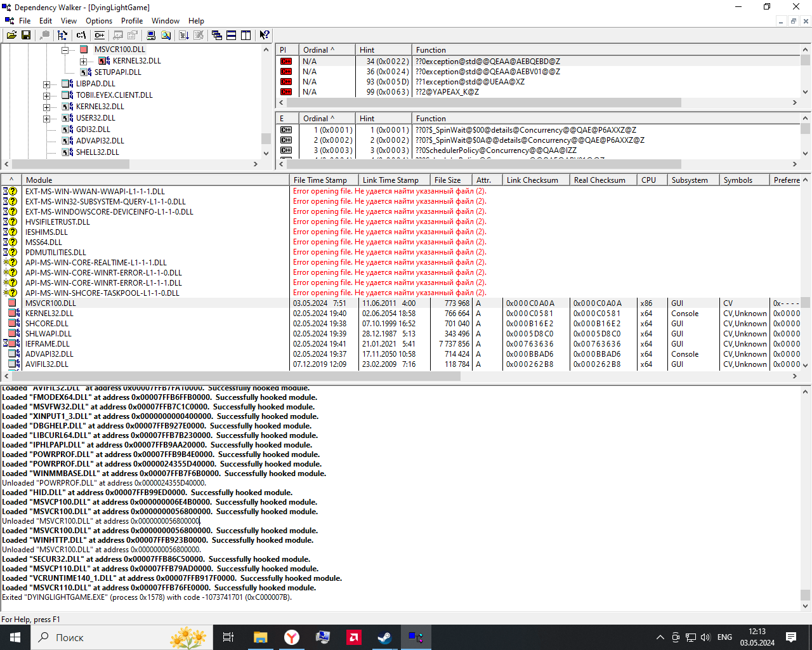Screen dimensions: 812x650
Task: Click the question mark icon beside MSS64.DLL
Action: click(x=12, y=242)
